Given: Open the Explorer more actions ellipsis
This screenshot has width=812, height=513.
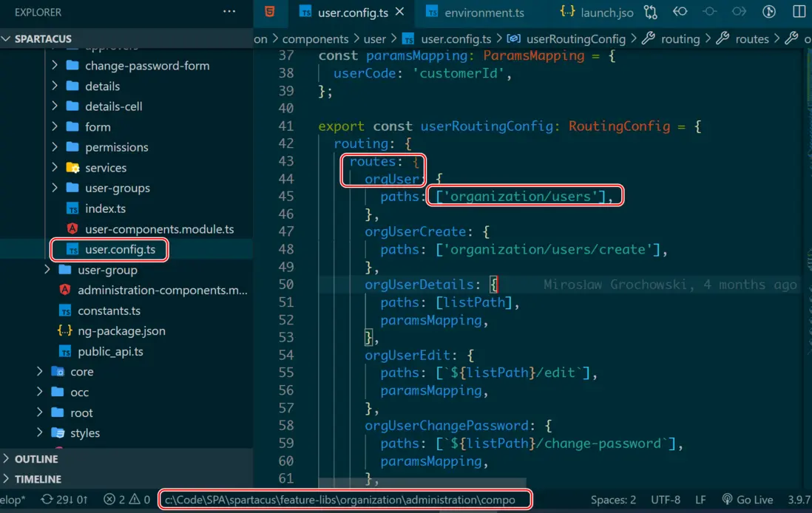Looking at the screenshot, I should [x=229, y=12].
